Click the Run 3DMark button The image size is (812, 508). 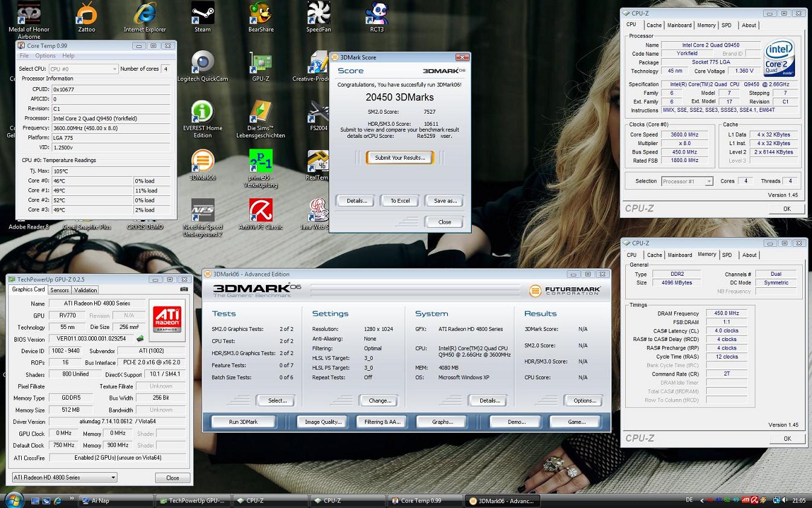(x=243, y=422)
